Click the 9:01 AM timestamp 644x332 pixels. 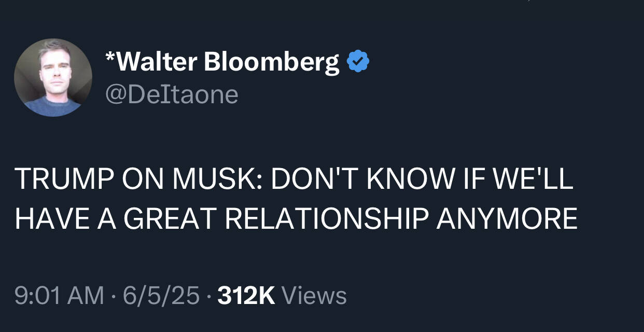pyautogui.click(x=59, y=295)
